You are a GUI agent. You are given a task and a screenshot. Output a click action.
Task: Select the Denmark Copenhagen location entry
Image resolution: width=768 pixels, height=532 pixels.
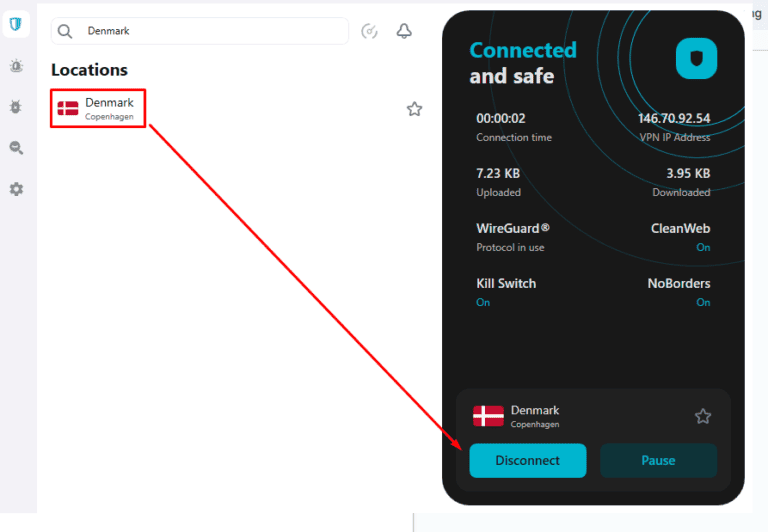[100, 109]
